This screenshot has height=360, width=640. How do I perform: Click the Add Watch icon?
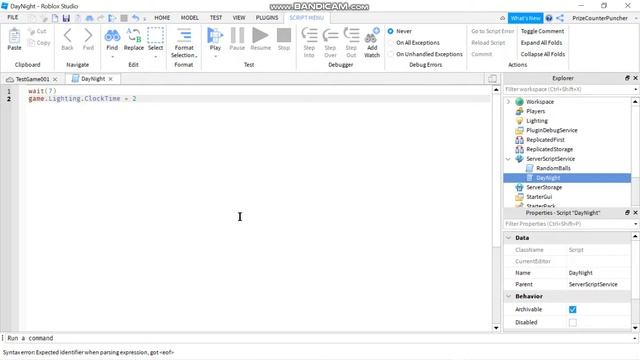(372, 36)
